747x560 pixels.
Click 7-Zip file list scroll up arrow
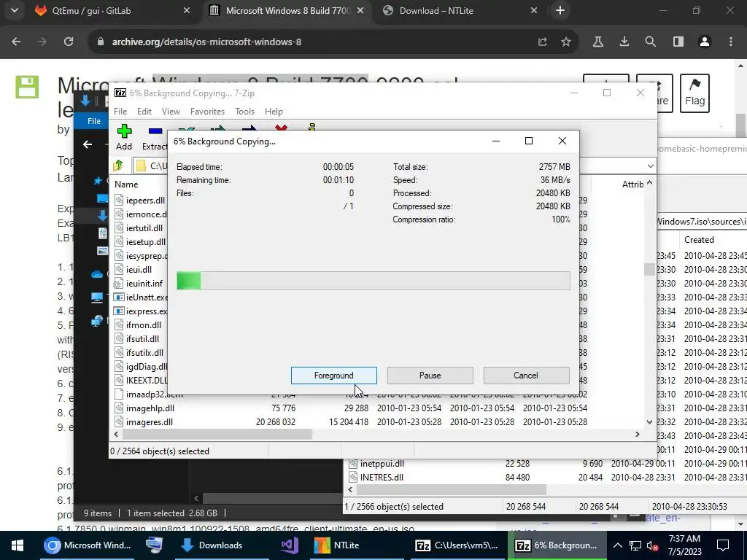click(x=649, y=183)
